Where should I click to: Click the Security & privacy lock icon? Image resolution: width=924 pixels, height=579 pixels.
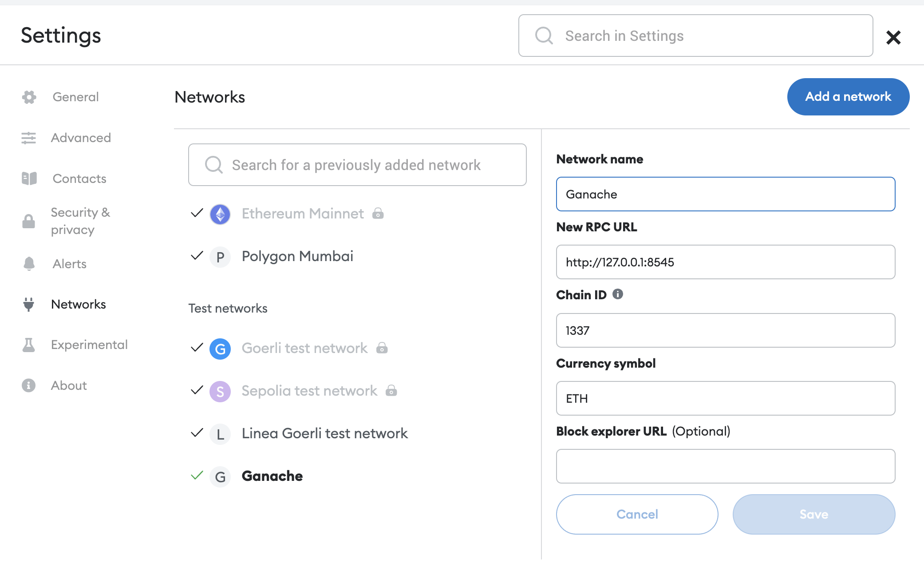pos(29,221)
